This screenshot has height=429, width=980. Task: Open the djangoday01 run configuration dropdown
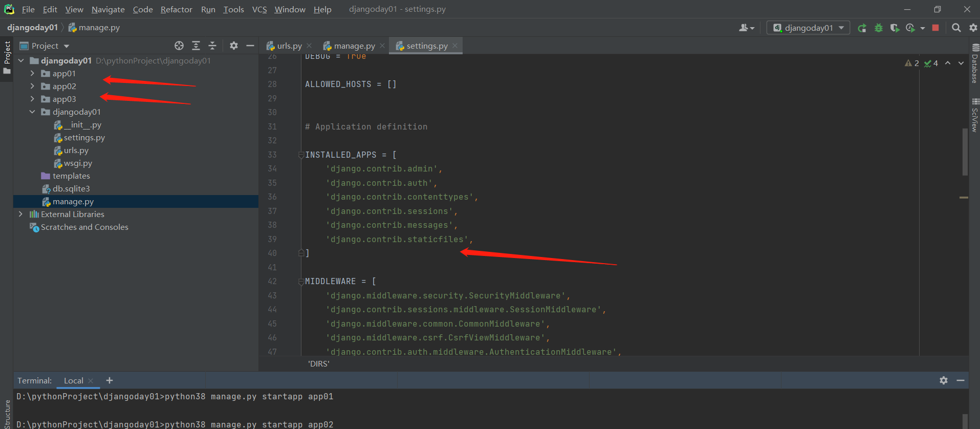click(808, 28)
